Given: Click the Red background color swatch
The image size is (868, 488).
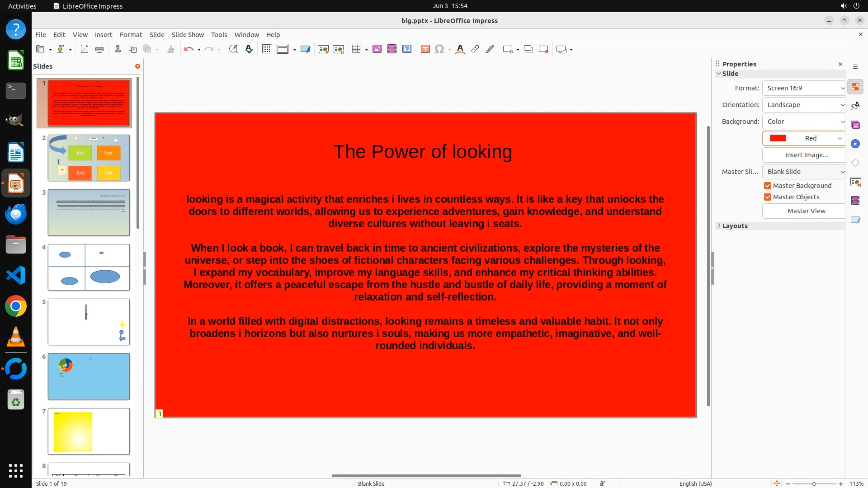Looking at the screenshot, I should tap(778, 138).
